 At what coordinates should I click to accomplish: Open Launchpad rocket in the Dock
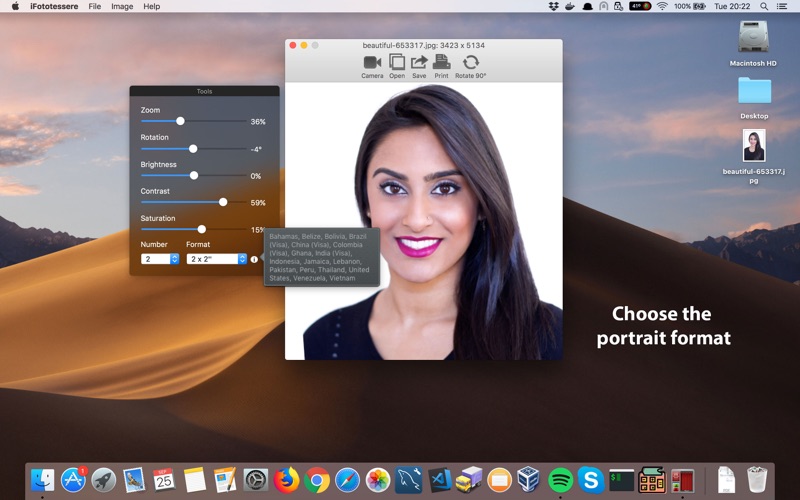pos(104,480)
